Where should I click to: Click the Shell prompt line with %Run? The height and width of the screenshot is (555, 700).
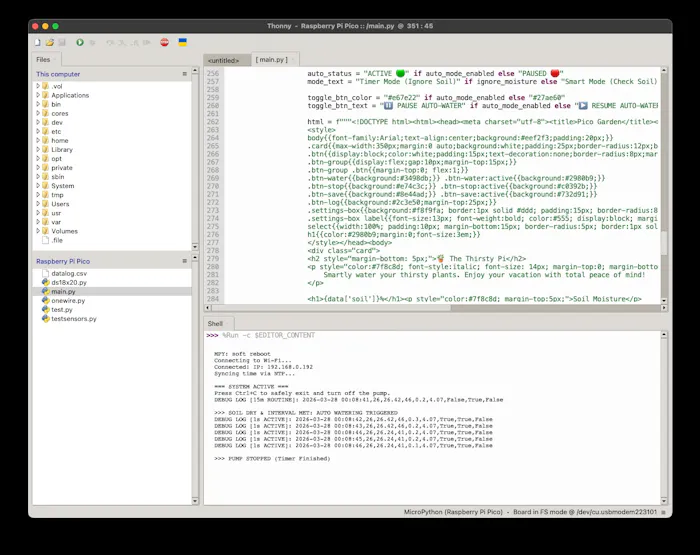[x=261, y=335]
